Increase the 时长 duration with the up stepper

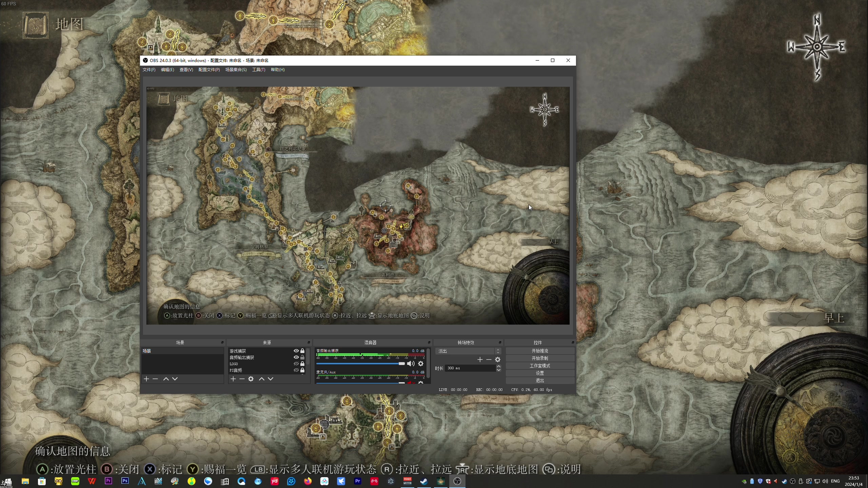(x=498, y=366)
